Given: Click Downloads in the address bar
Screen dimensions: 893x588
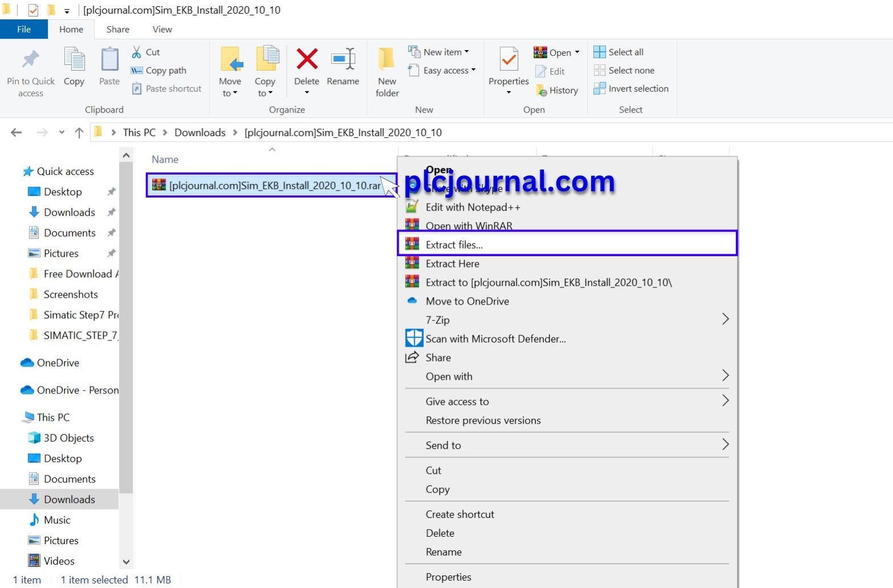Looking at the screenshot, I should click(x=200, y=133).
